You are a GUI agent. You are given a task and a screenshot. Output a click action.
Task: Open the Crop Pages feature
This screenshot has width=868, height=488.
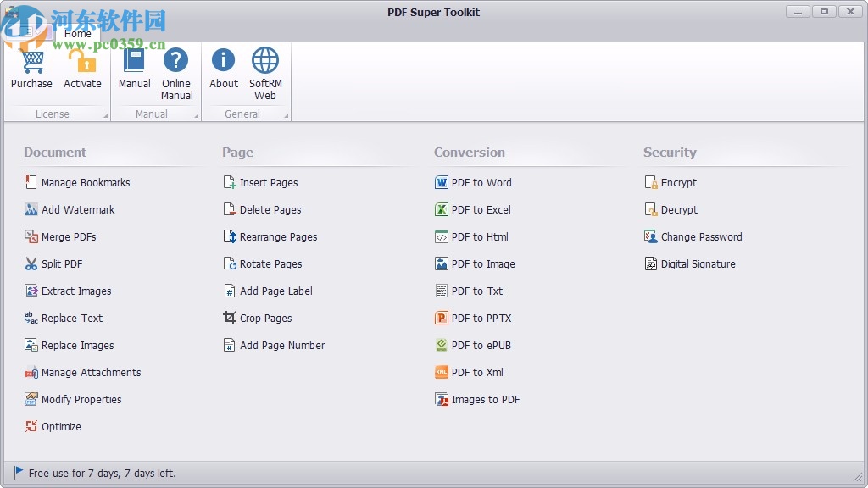[267, 318]
